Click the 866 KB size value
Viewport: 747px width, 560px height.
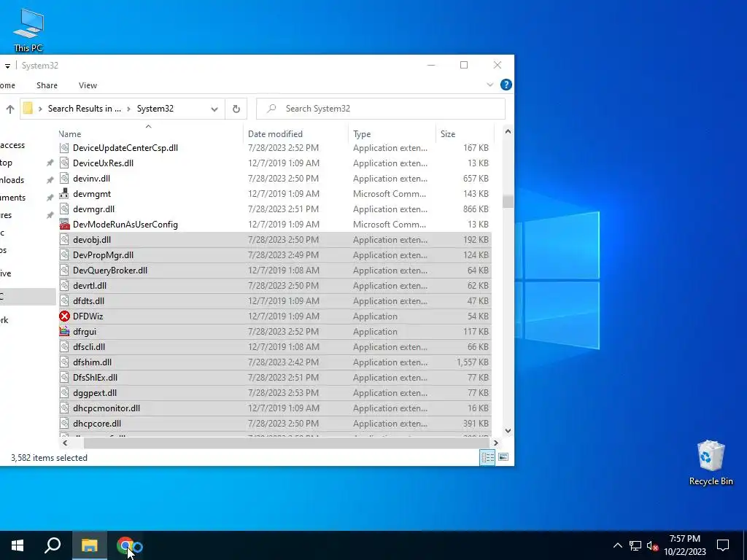476,209
